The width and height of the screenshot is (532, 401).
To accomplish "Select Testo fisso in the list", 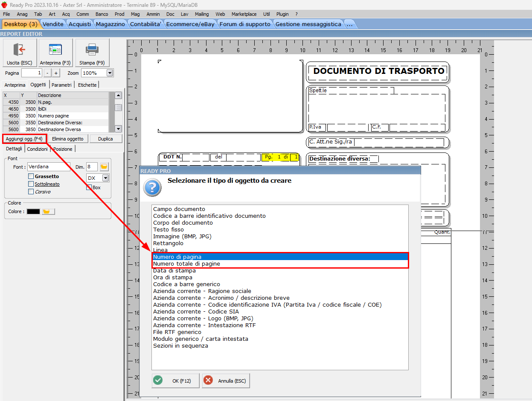I will tap(280, 230).
